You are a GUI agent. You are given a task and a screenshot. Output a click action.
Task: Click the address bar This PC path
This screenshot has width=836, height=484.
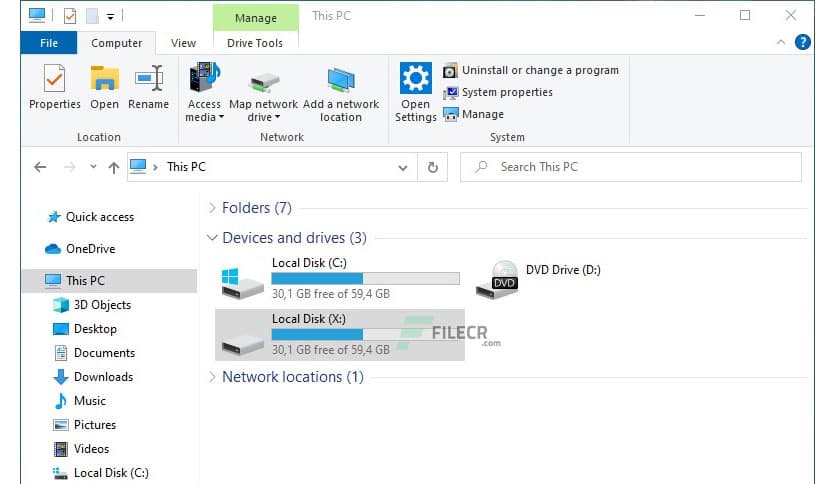click(x=186, y=167)
